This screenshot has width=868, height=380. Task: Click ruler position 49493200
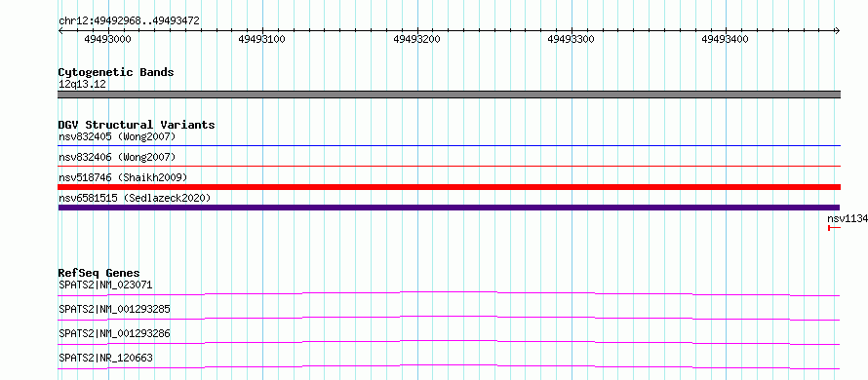pos(416,39)
